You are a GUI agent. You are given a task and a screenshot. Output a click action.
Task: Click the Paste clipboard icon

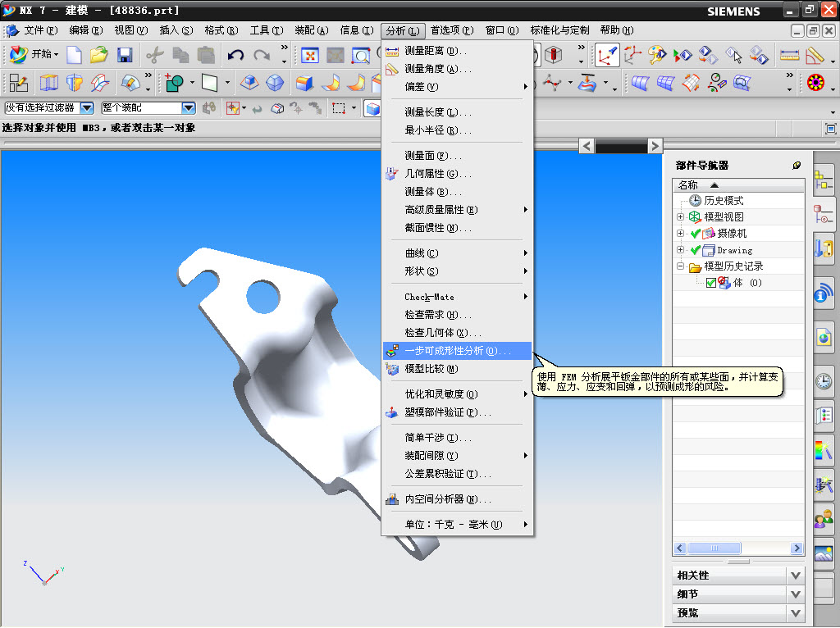pyautogui.click(x=206, y=55)
